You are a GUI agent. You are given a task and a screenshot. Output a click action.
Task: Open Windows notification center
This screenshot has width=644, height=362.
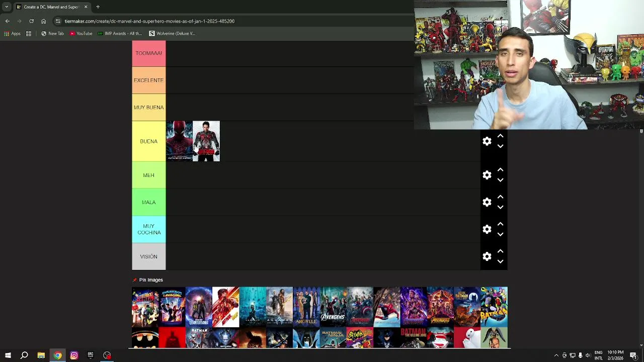pyautogui.click(x=633, y=355)
